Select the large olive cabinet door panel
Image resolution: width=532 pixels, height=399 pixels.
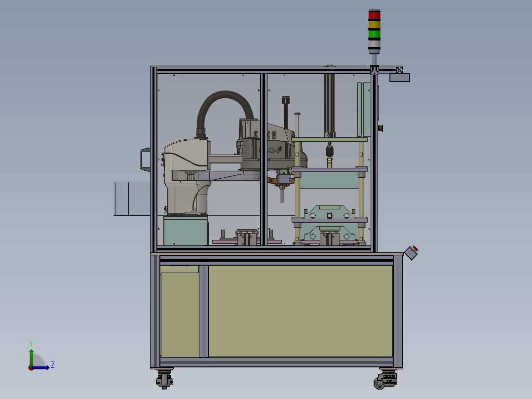[x=301, y=311]
